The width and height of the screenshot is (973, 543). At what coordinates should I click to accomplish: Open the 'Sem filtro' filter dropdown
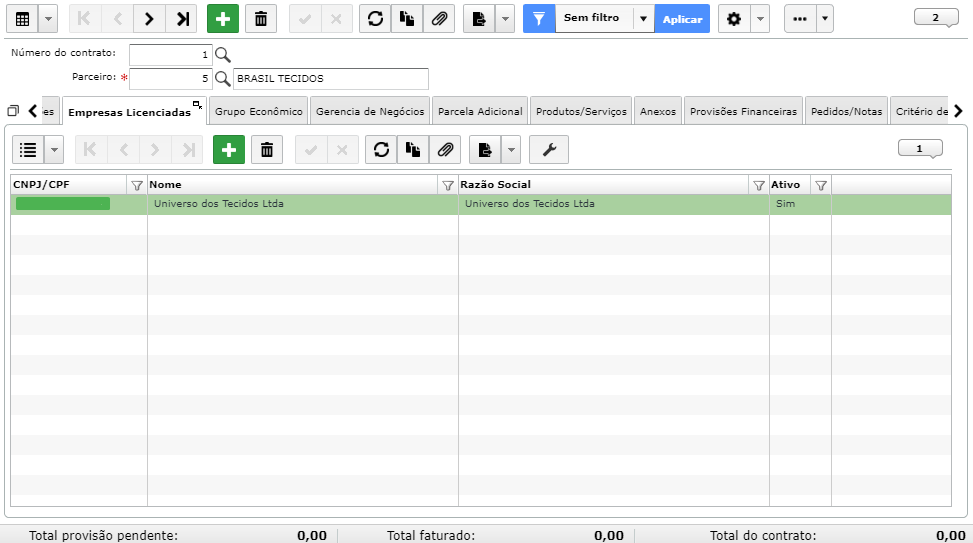tap(643, 19)
